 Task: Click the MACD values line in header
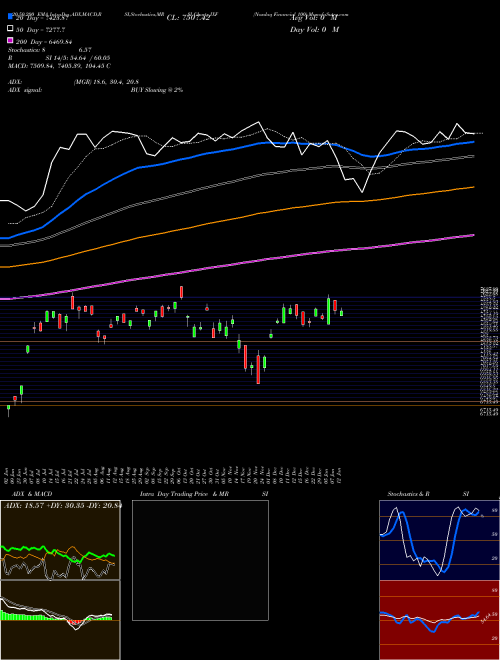point(59,66)
